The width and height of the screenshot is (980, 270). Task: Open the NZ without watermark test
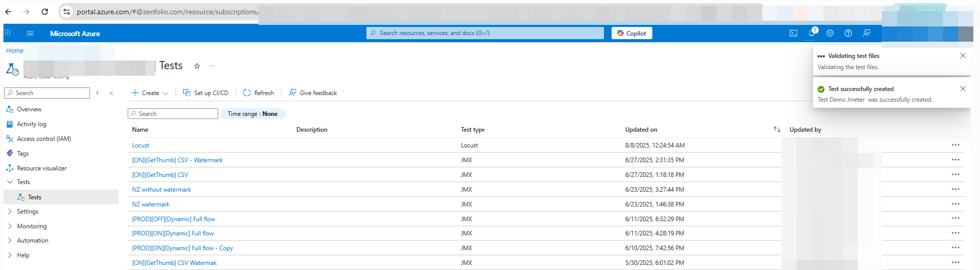coord(161,190)
